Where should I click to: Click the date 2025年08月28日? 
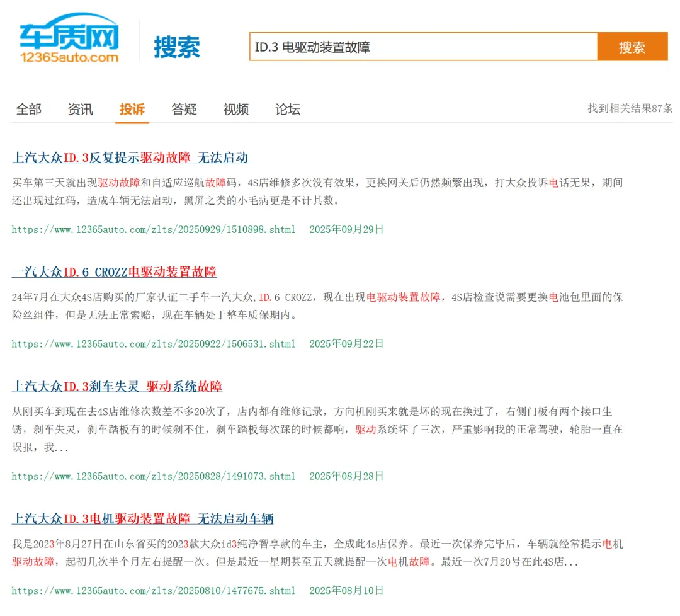point(346,476)
